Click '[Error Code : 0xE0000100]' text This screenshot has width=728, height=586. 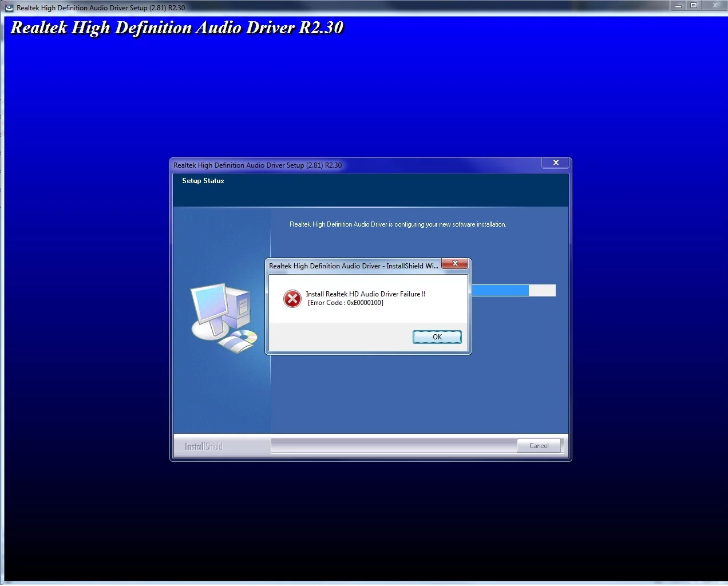pos(346,303)
